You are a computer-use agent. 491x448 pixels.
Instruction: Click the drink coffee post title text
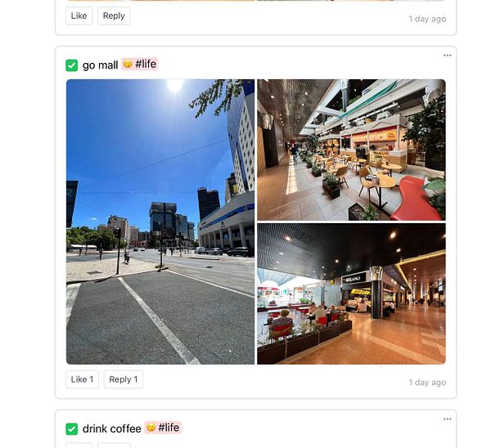[x=112, y=428]
